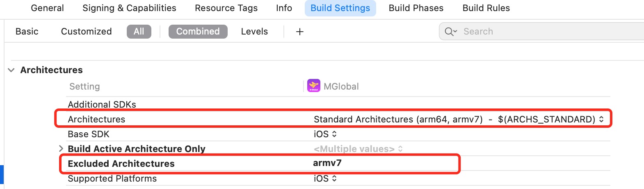Switch to Build Rules tab

click(486, 8)
